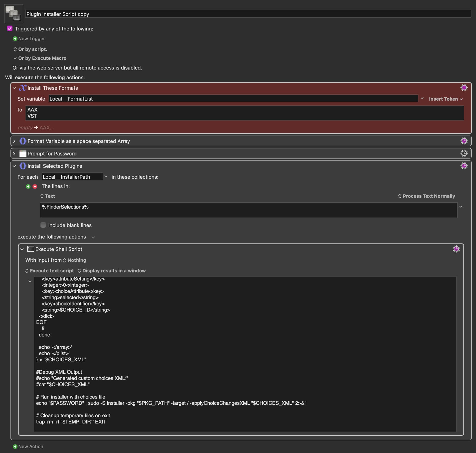Image resolution: width=476 pixels, height=453 pixels.
Task: Collapse the Execute Shell Script action
Action: click(x=22, y=249)
